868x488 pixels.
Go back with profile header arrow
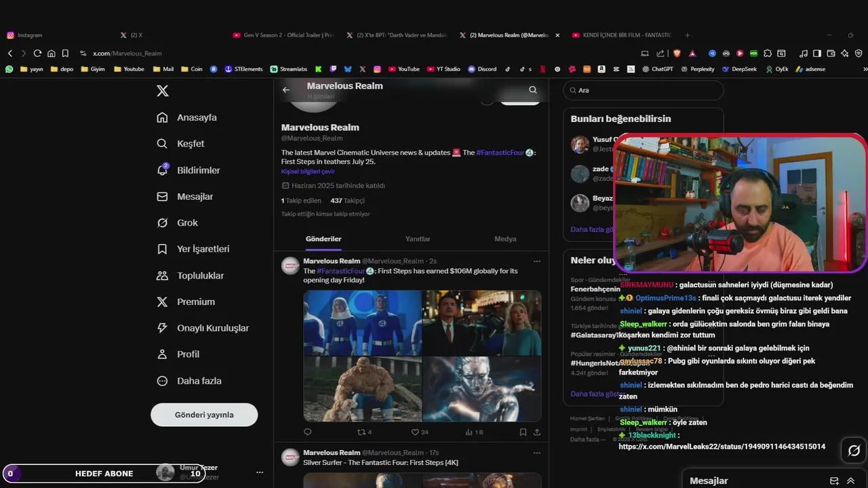coord(286,89)
